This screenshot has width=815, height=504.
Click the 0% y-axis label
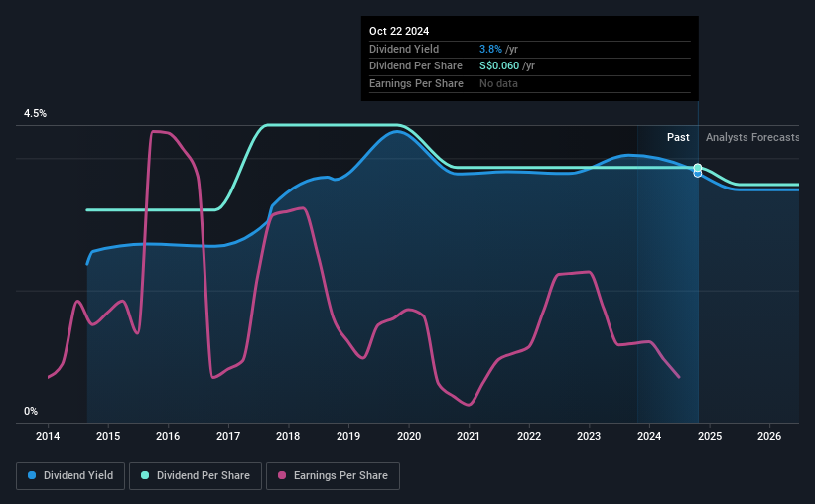(31, 411)
